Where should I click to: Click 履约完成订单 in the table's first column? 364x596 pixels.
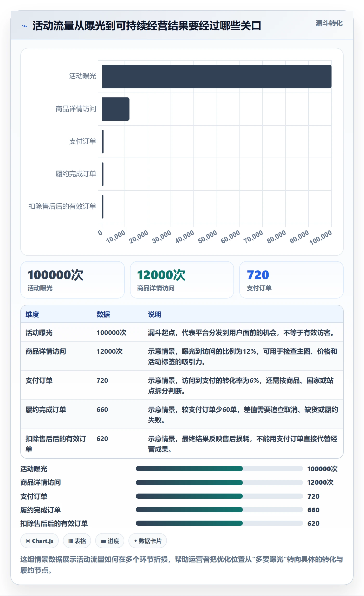tap(46, 410)
